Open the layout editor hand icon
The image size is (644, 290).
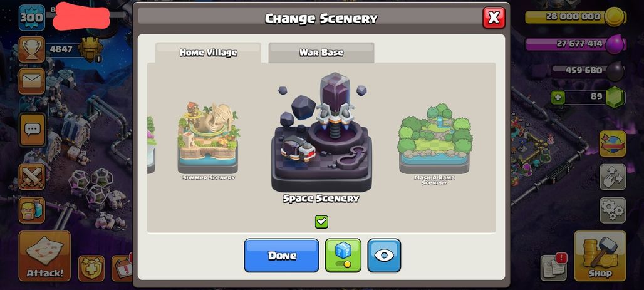pos(613,177)
